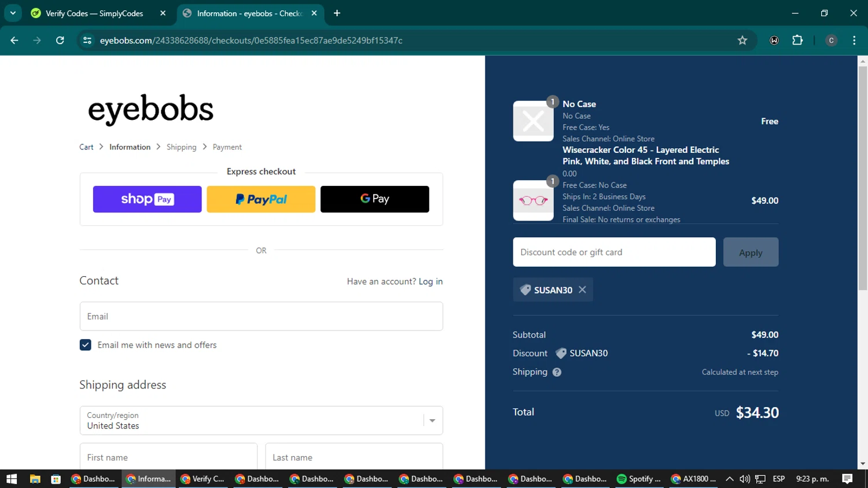Open network settings from system tray

(x=760, y=479)
